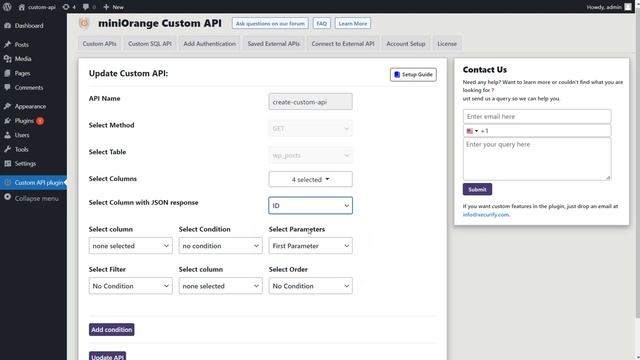This screenshot has width=640, height=360.
Task: Open the Select Order dropdown
Action: coord(310,286)
